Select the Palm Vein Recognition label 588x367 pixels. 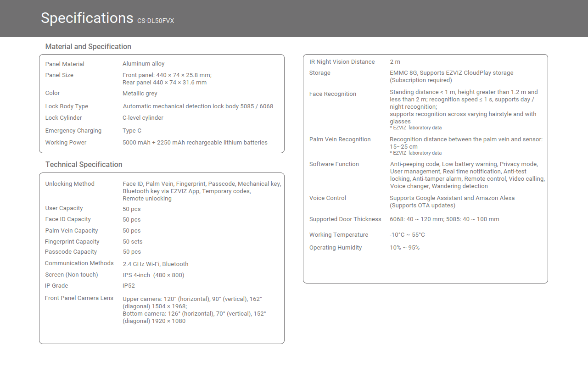(x=340, y=139)
